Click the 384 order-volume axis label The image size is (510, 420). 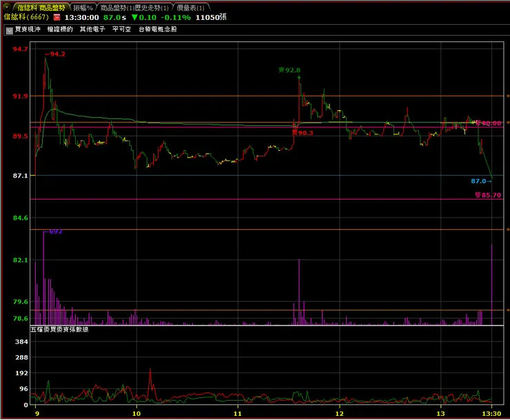click(21, 342)
